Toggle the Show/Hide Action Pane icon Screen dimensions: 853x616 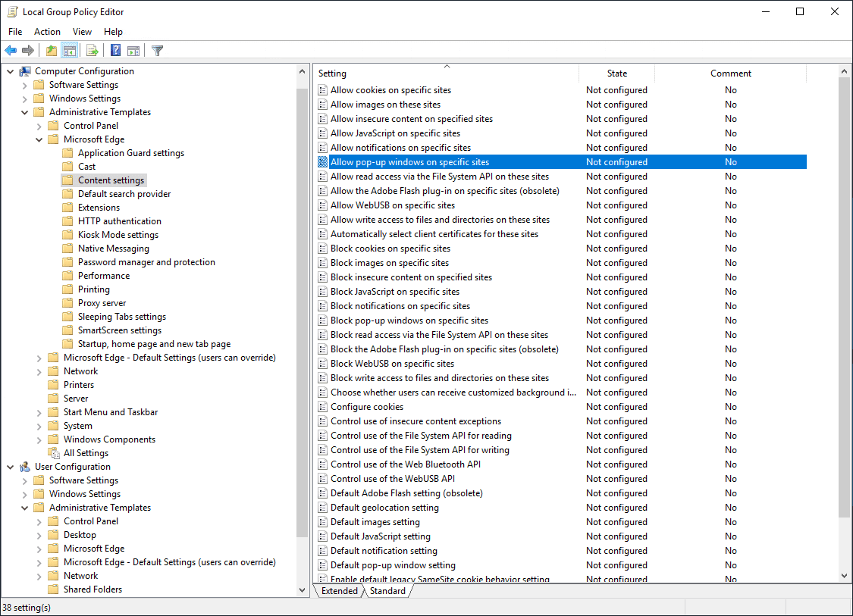[x=133, y=51]
